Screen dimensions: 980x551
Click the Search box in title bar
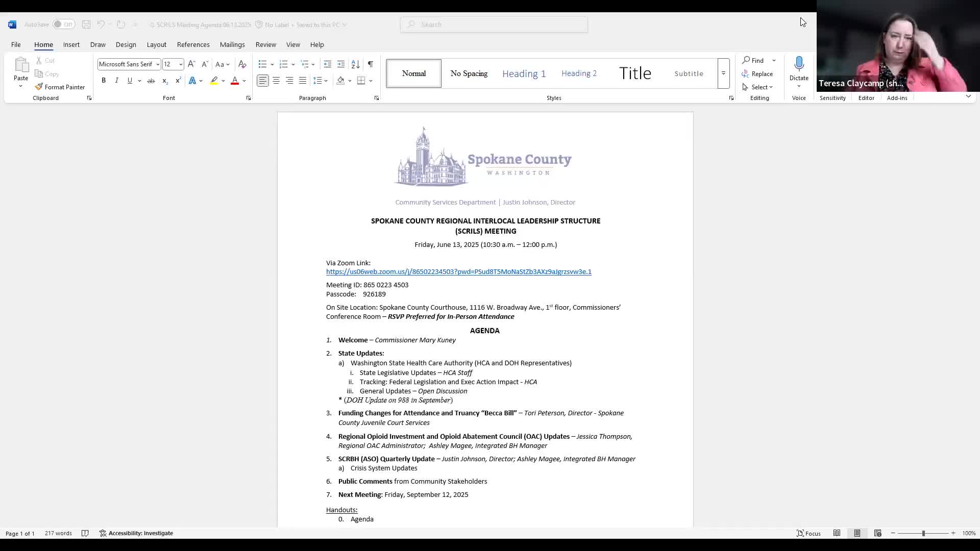tap(494, 24)
